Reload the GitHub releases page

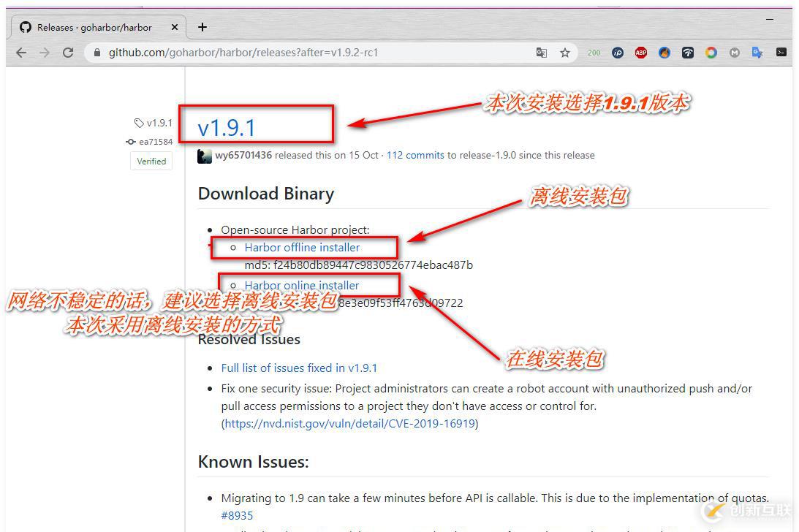click(x=68, y=53)
